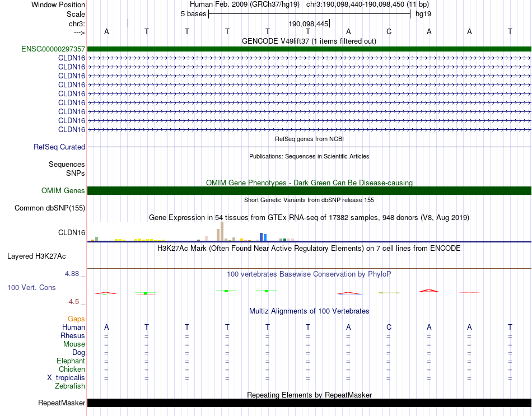The image size is (532, 416).
Task: Select the Chicken species label
Action: [72, 369]
